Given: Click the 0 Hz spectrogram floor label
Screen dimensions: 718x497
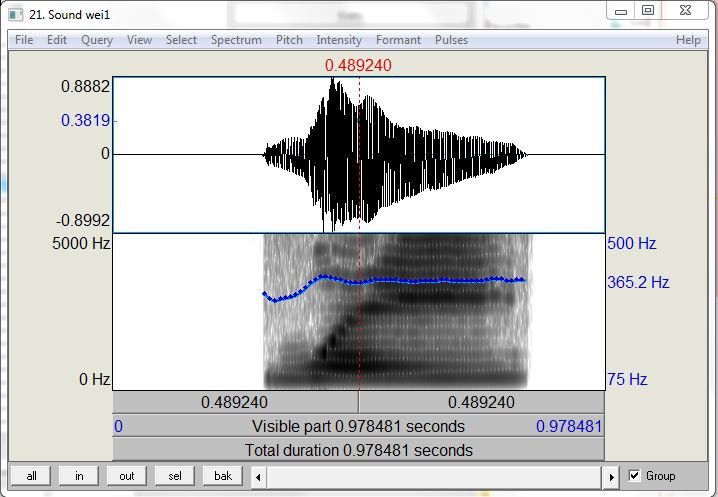Looking at the screenshot, I should click(94, 379).
